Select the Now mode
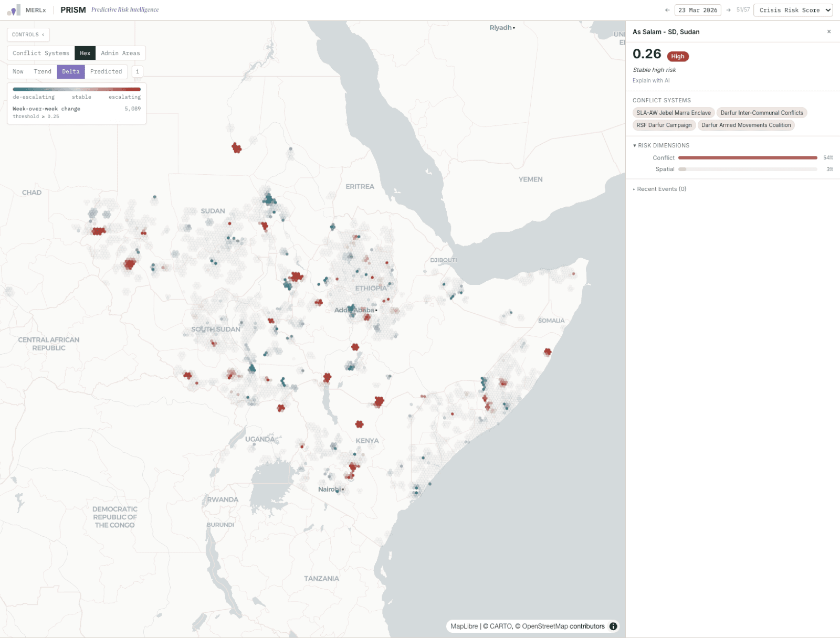Image resolution: width=840 pixels, height=638 pixels. [x=18, y=71]
